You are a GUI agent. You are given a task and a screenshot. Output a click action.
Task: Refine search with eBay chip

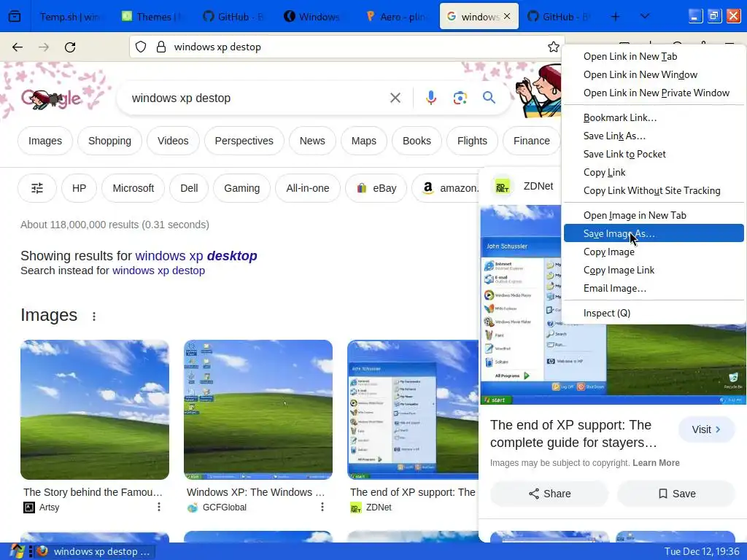(376, 189)
